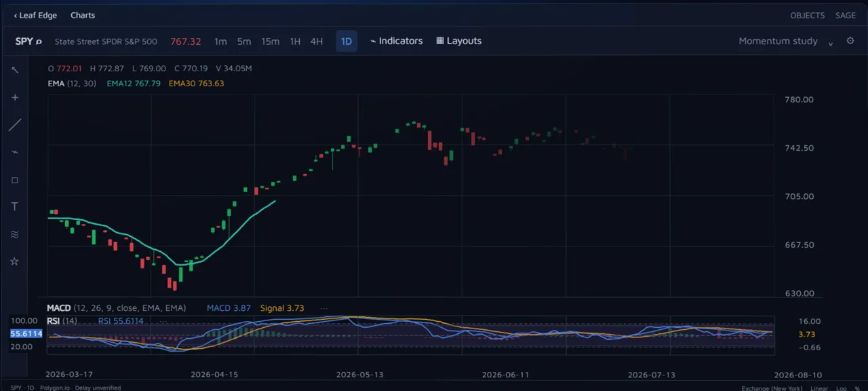The width and height of the screenshot is (868, 391).
Task: Select the trend line drawing tool
Action: (x=15, y=125)
